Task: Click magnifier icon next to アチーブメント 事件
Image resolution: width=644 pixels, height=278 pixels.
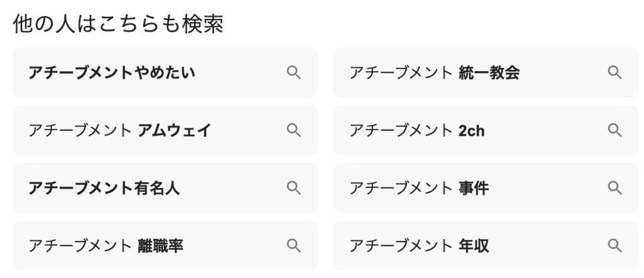Action: pos(614,187)
